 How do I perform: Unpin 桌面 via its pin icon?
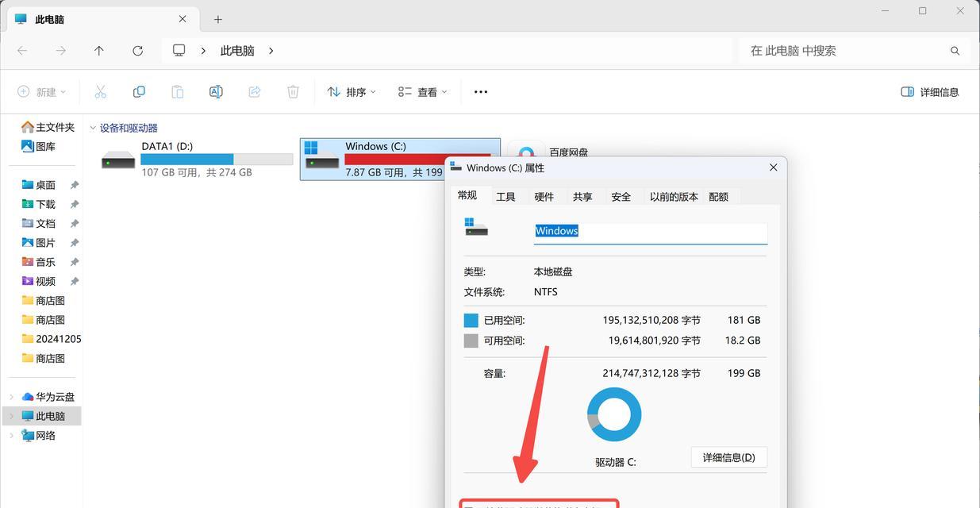[x=75, y=185]
